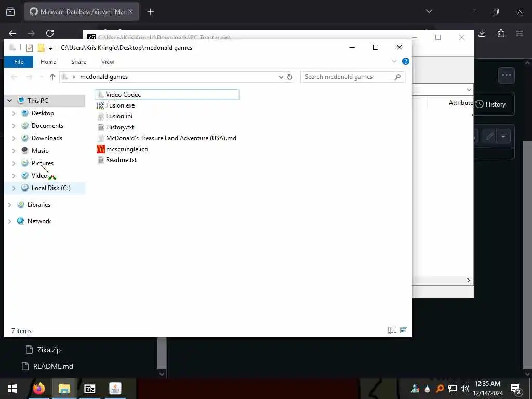Select the Fusion.exe application icon

point(100,105)
